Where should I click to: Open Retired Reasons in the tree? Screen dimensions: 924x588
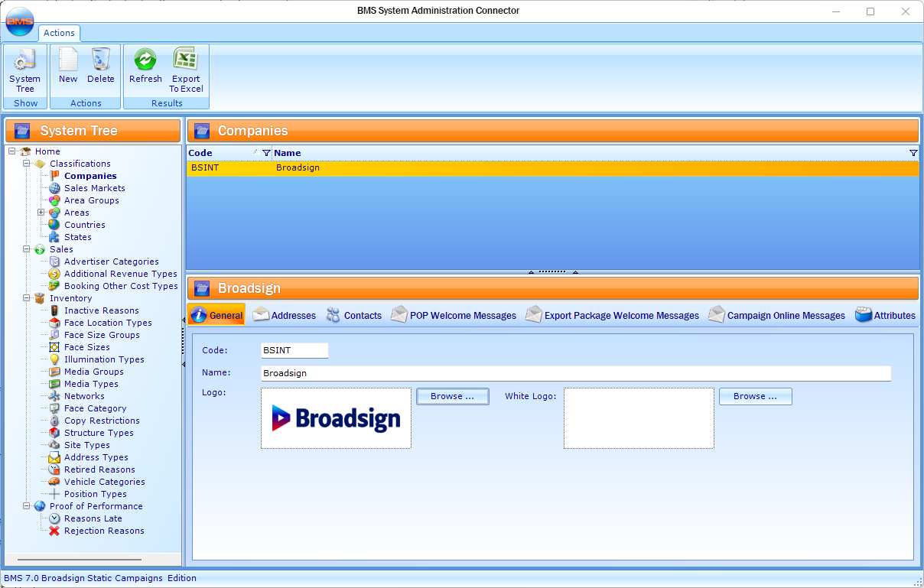(99, 469)
